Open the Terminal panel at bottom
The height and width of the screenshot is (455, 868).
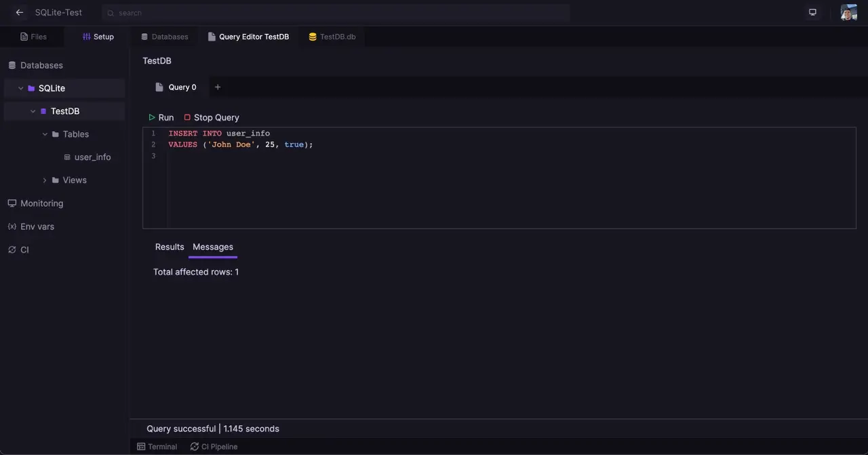point(157,447)
